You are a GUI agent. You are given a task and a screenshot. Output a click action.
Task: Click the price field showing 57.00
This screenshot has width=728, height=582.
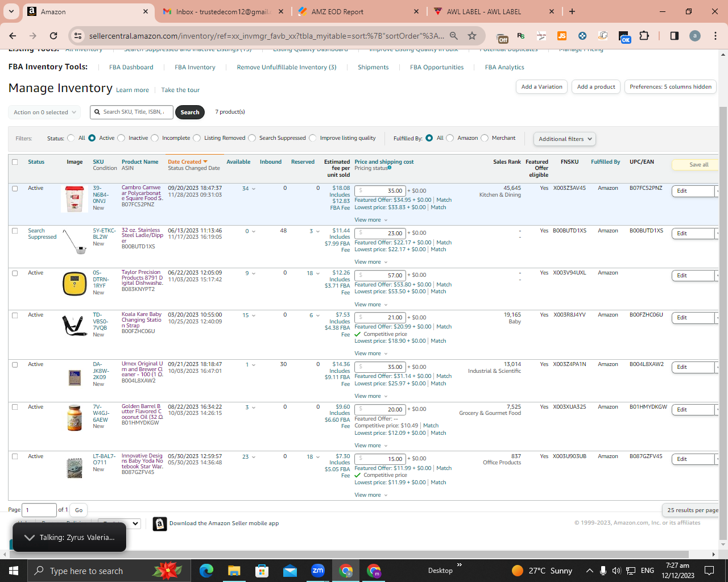coord(380,276)
